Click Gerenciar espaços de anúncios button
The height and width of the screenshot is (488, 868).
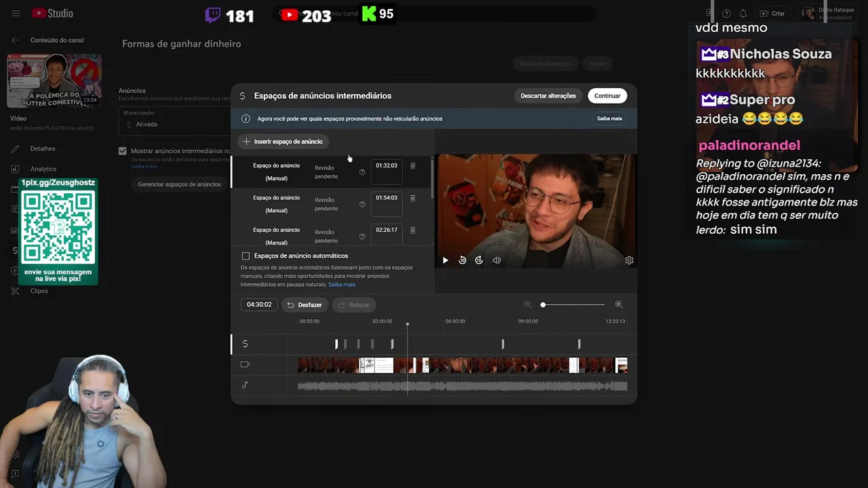click(179, 184)
